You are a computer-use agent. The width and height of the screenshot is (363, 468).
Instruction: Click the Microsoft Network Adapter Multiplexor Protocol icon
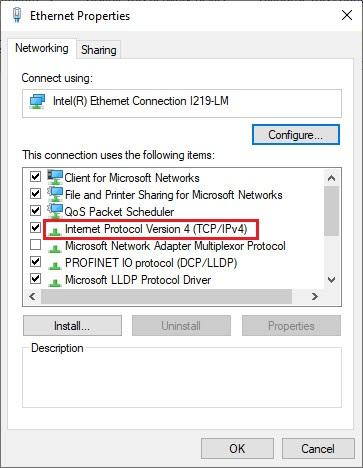pos(55,248)
